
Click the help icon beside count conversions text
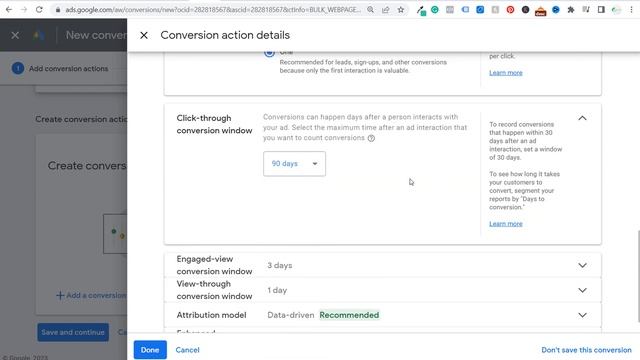[371, 138]
